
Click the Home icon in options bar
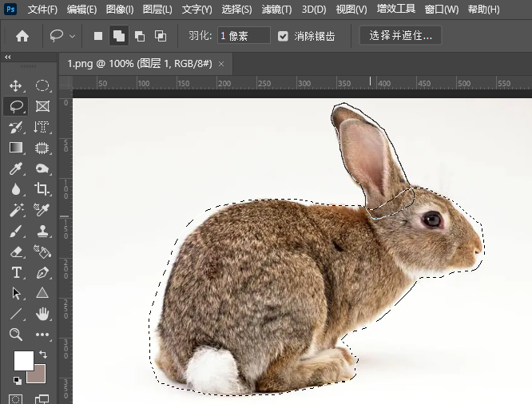22,36
